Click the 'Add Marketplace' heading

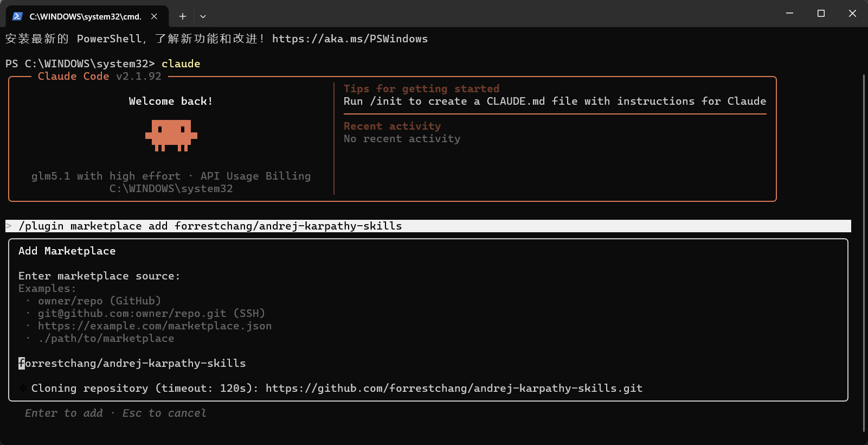point(67,251)
